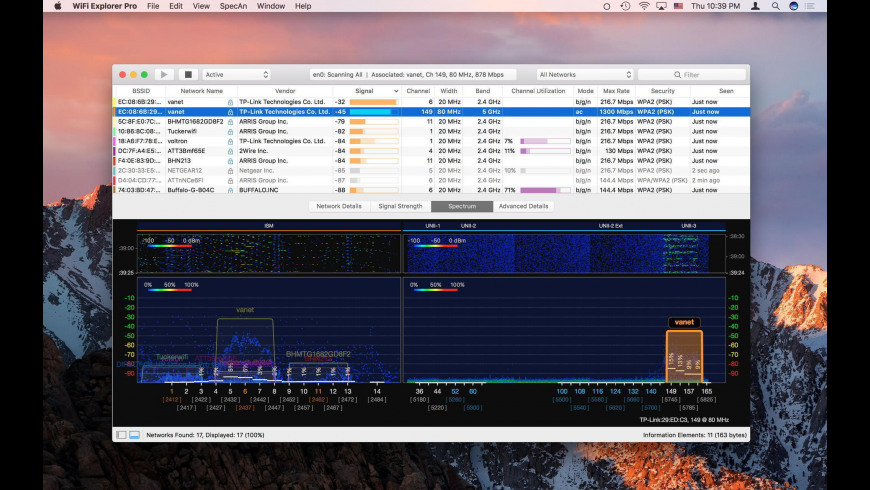Open the SpecAn menu
Image resolution: width=870 pixels, height=490 pixels.
point(233,6)
